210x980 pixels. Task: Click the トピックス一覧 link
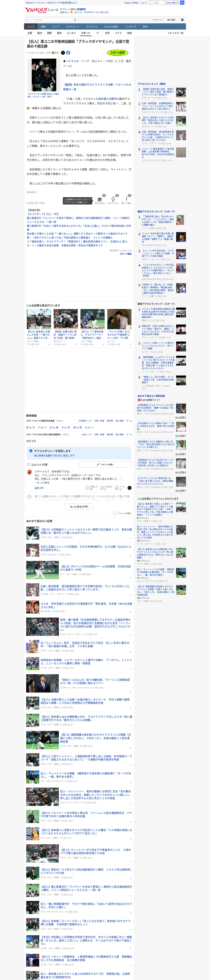point(175,33)
